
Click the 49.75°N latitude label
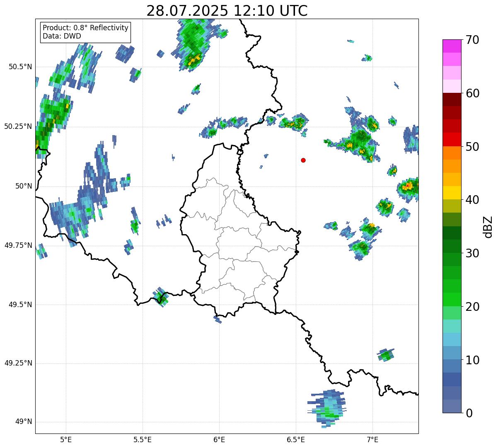pyautogui.click(x=18, y=245)
